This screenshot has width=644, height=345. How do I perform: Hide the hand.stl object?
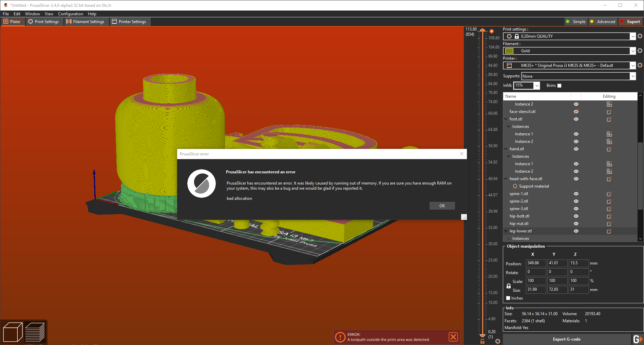coord(576,149)
